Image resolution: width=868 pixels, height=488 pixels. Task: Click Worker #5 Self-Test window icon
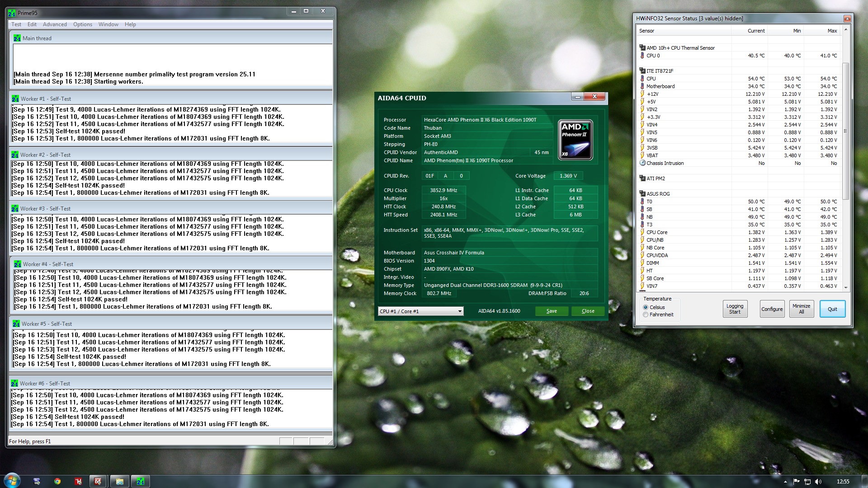(x=16, y=324)
